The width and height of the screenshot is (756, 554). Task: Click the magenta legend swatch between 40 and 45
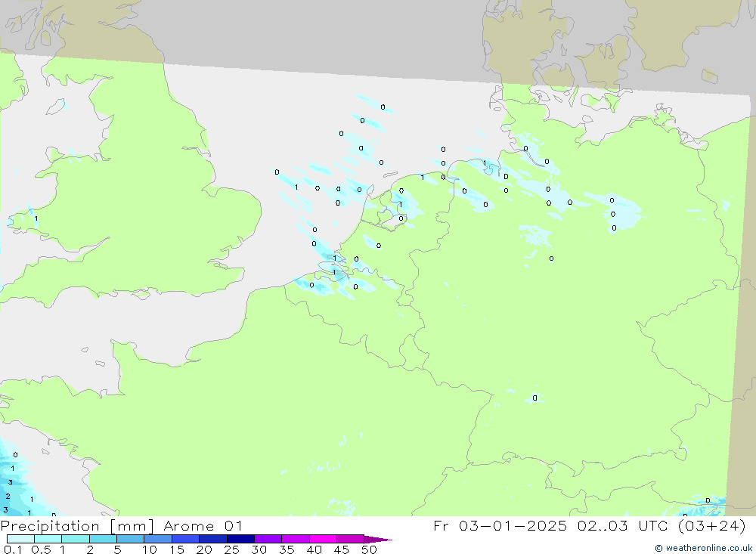[323, 539]
